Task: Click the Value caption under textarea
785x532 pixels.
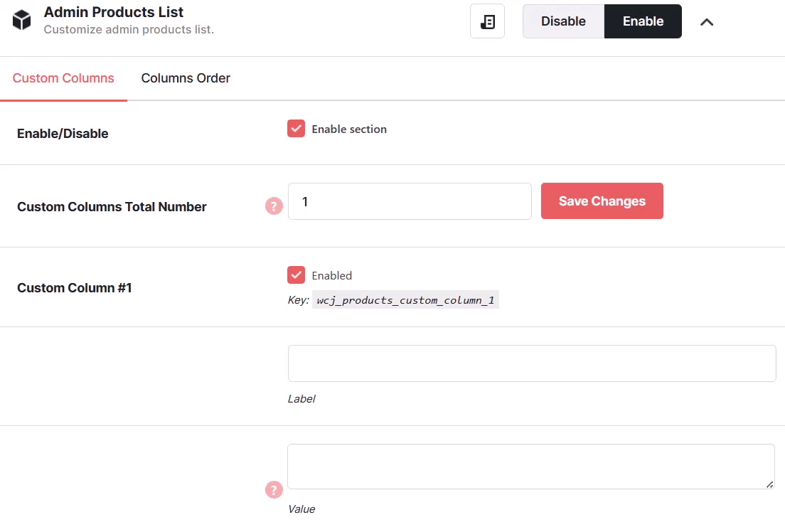Action: tap(301, 509)
